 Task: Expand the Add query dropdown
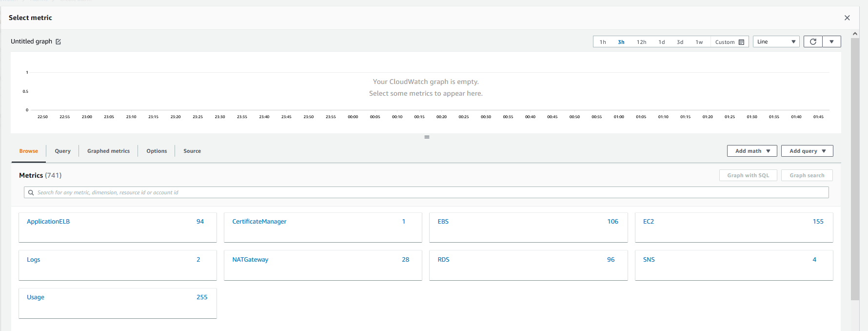(x=807, y=151)
